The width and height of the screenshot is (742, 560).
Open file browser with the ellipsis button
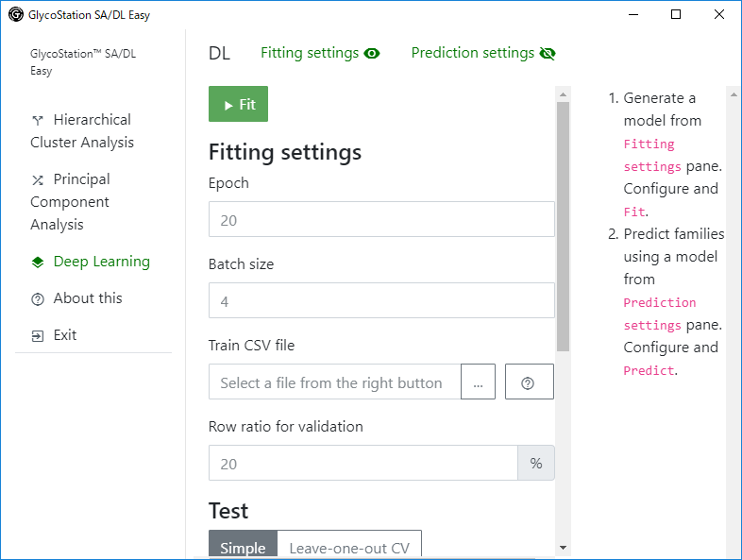point(478,382)
